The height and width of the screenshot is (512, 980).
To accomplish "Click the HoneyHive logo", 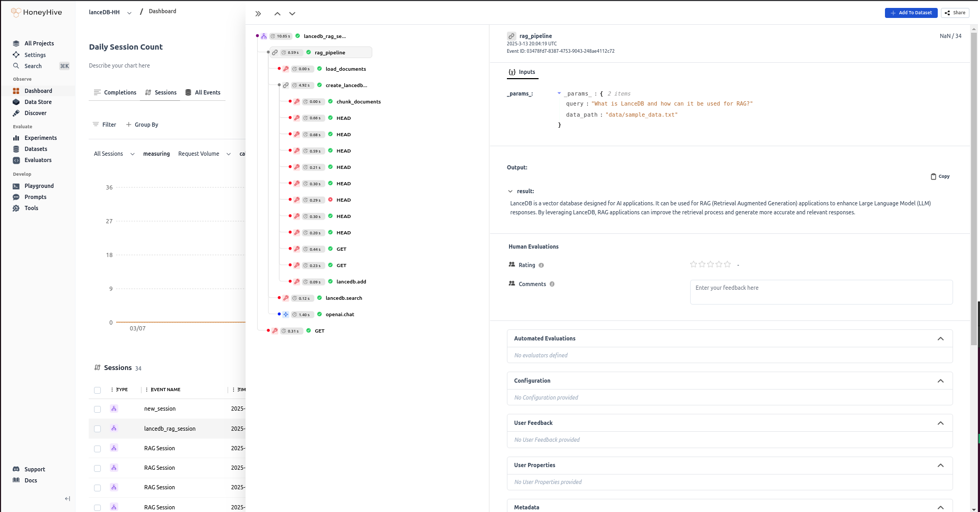I will tap(36, 12).
